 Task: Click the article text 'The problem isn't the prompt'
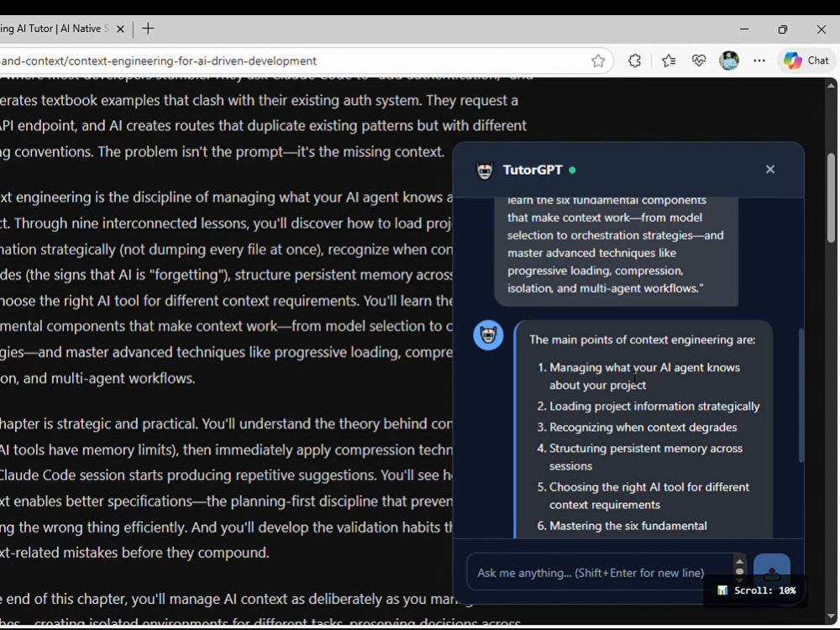(x=190, y=152)
